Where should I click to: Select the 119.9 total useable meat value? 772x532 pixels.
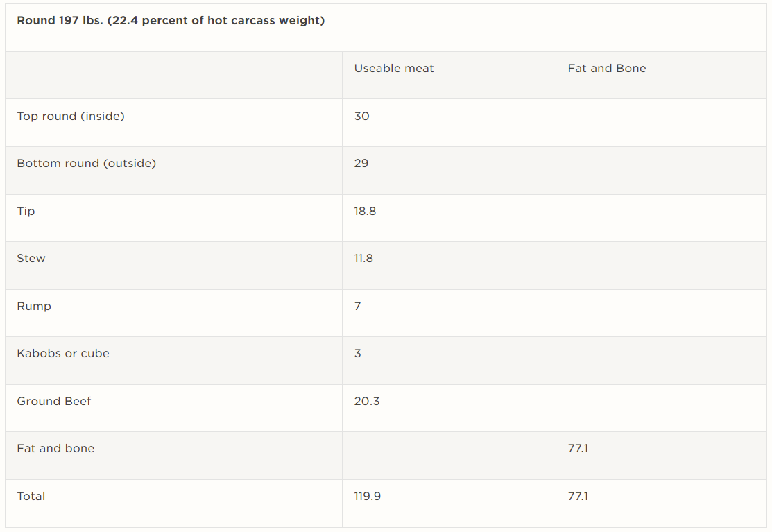click(368, 497)
